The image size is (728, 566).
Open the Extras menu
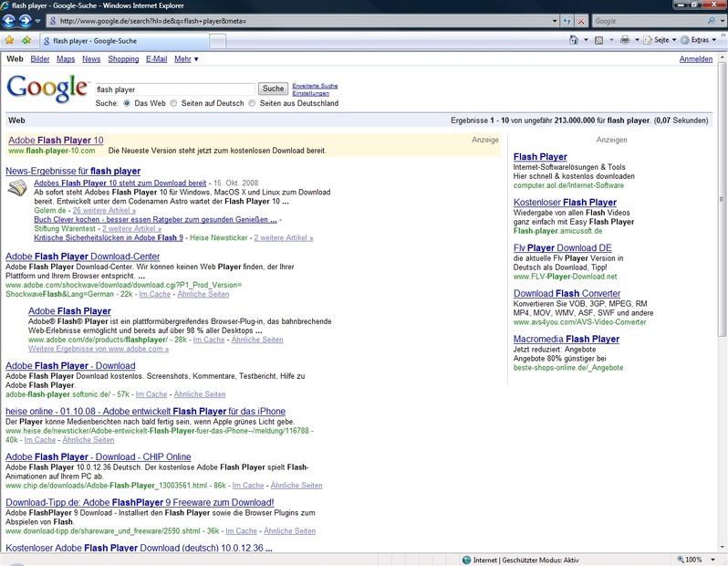[698, 40]
